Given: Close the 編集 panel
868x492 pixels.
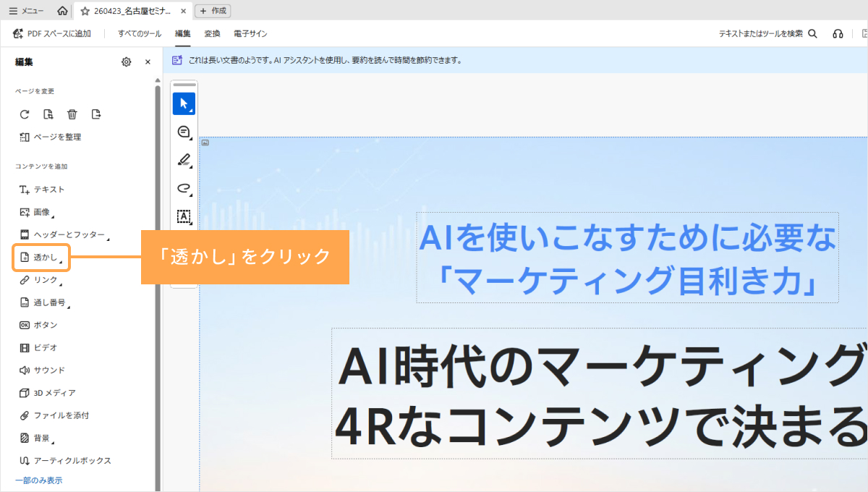Looking at the screenshot, I should pyautogui.click(x=148, y=62).
